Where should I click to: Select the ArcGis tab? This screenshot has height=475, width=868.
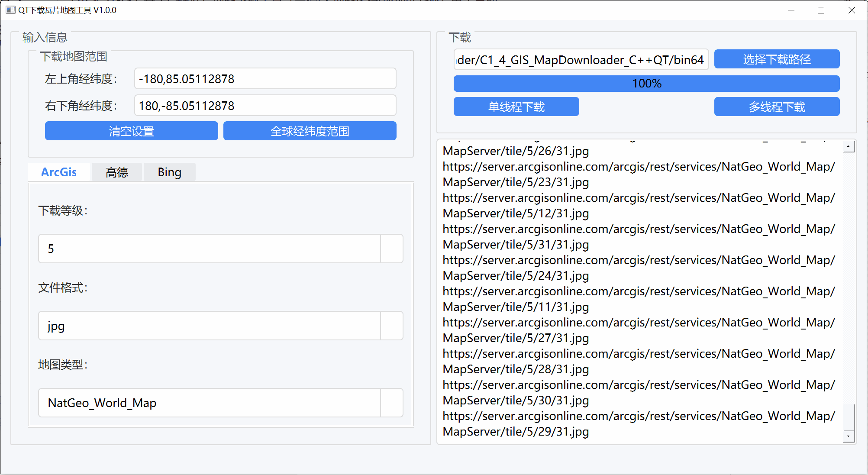(x=59, y=172)
